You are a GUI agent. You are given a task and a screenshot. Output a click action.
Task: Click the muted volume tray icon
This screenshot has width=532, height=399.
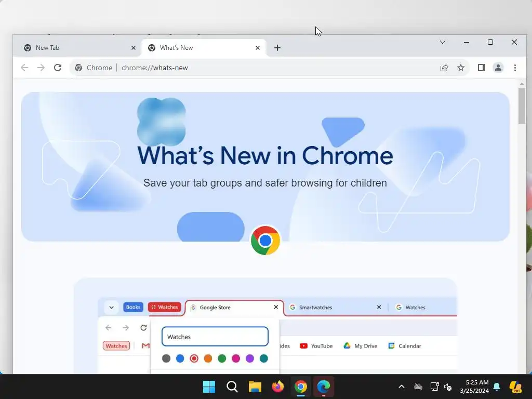point(448,387)
